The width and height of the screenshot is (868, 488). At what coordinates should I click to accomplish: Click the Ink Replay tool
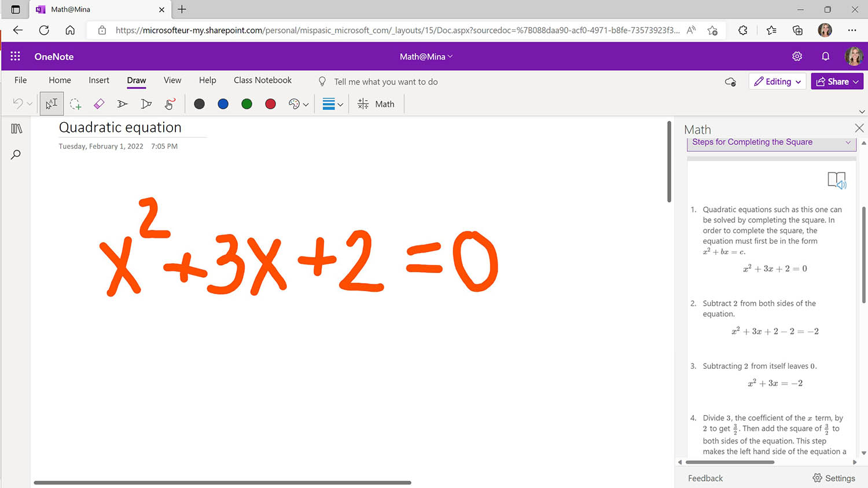[170, 104]
